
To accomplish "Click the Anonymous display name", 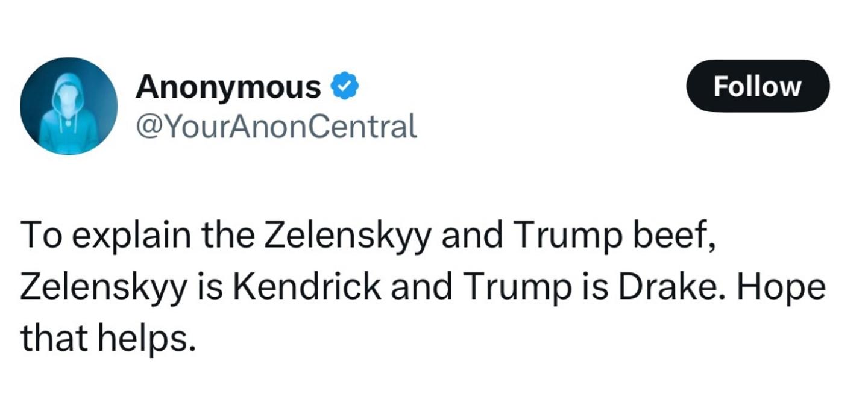I will tap(228, 87).
